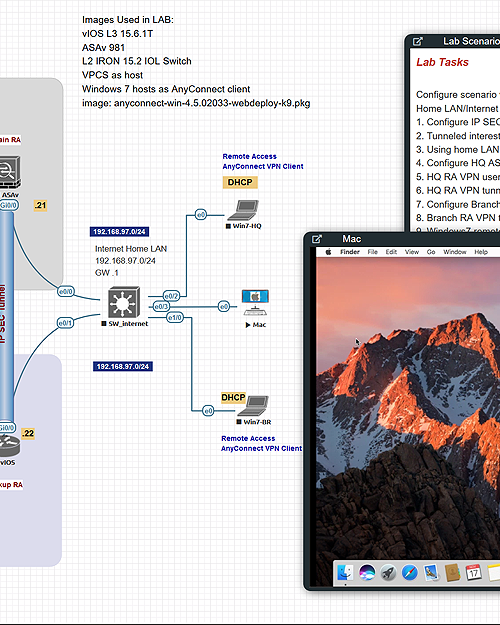Image resolution: width=500 pixels, height=625 pixels.
Task: Click 'Remote Access AnyConnect VPN Client' below Win7-BR
Action: pyautogui.click(x=262, y=443)
